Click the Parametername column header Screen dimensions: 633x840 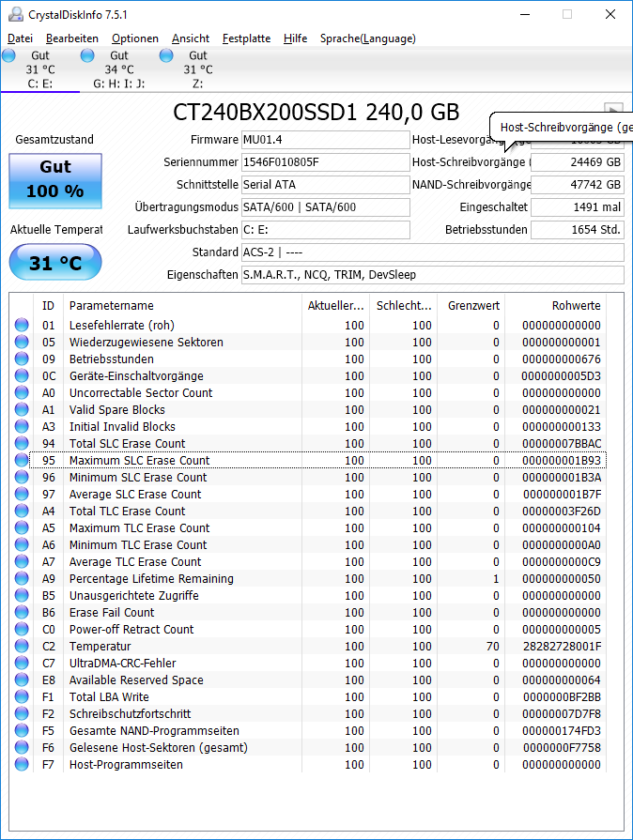click(182, 305)
